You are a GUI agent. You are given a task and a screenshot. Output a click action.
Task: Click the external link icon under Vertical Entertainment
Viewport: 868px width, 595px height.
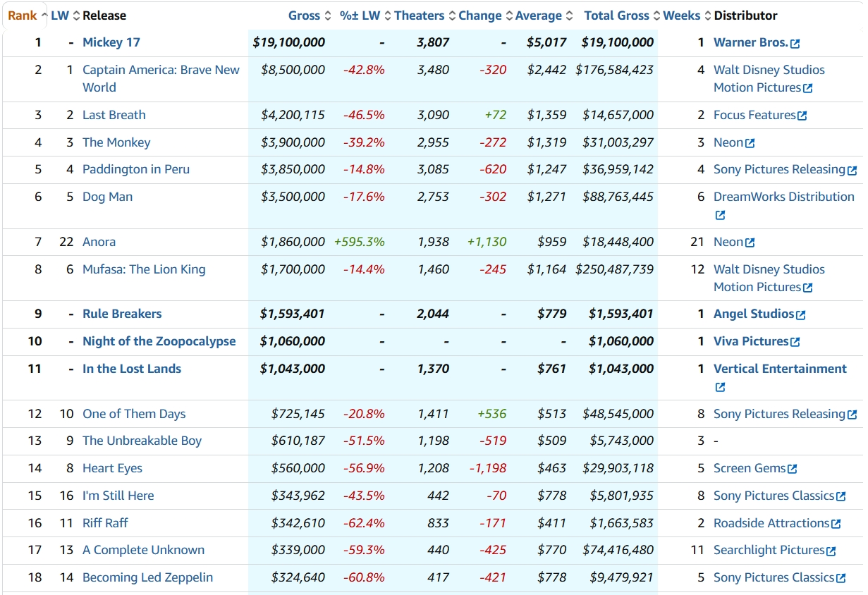(x=720, y=388)
